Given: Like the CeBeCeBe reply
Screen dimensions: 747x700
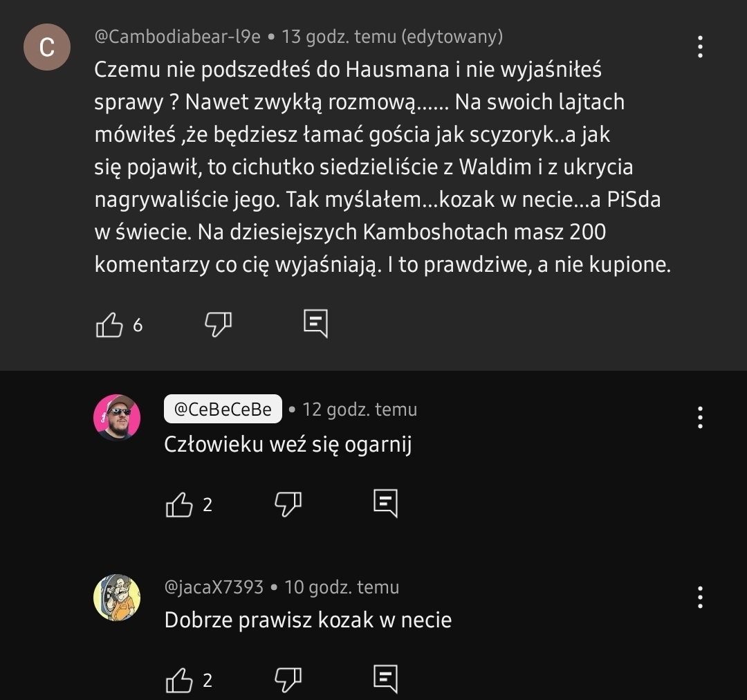Looking at the screenshot, I should pos(179,504).
